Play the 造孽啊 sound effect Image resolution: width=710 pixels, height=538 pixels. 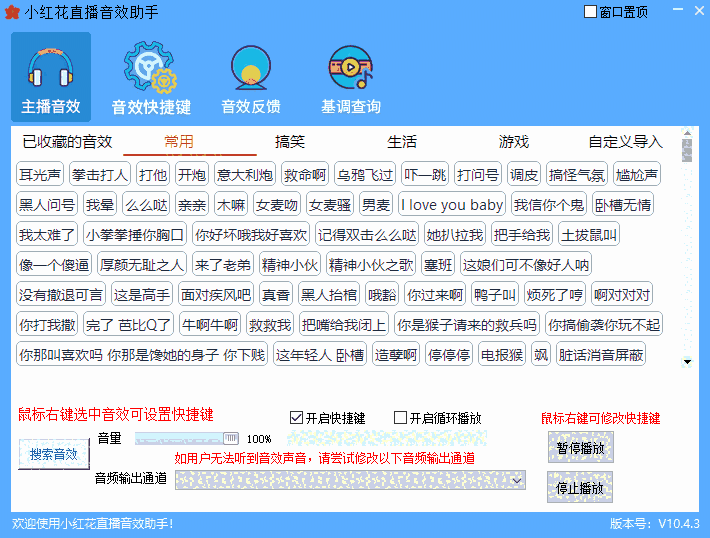(396, 355)
